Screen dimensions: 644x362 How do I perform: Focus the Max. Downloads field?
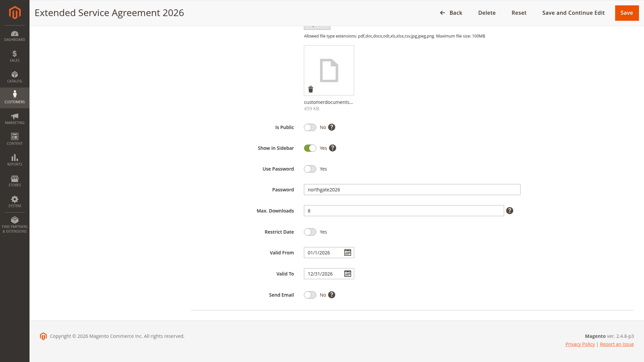click(x=404, y=211)
